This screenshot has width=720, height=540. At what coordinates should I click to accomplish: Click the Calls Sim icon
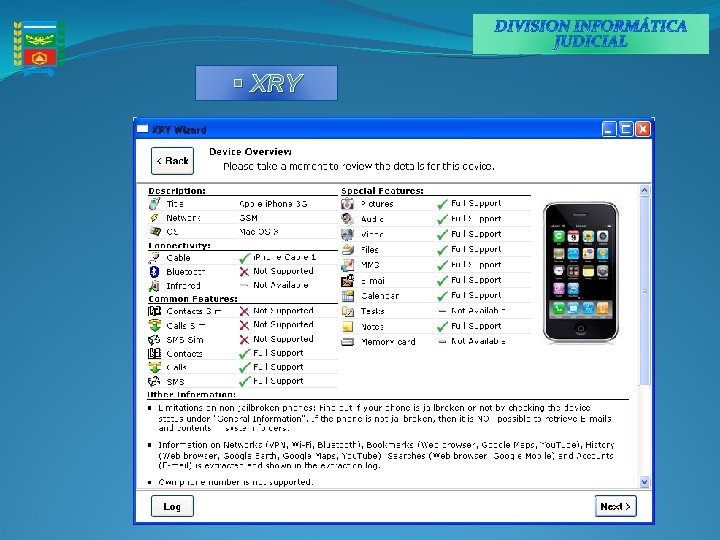pyautogui.click(x=154, y=325)
